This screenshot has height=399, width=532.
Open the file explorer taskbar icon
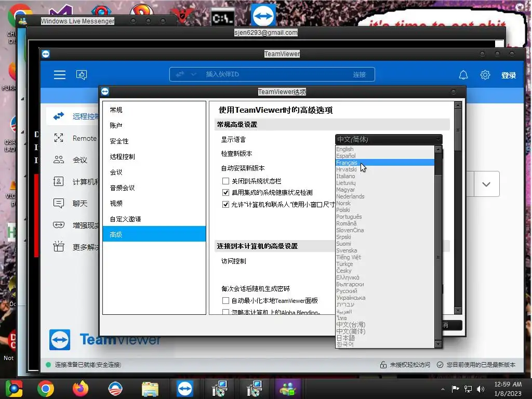[x=150, y=389]
